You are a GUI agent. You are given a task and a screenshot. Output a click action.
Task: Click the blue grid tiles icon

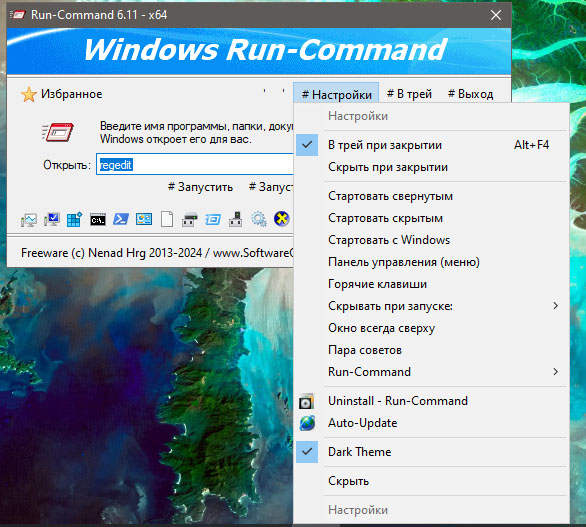pos(74,219)
